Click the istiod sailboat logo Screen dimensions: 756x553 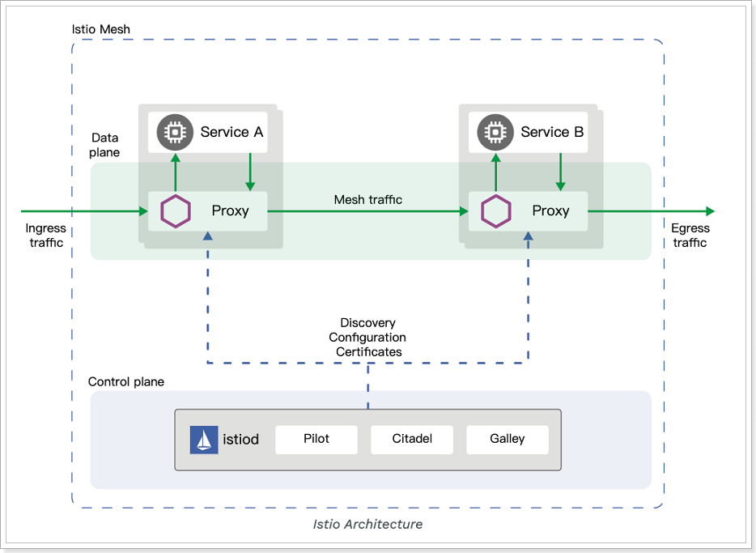[204, 440]
